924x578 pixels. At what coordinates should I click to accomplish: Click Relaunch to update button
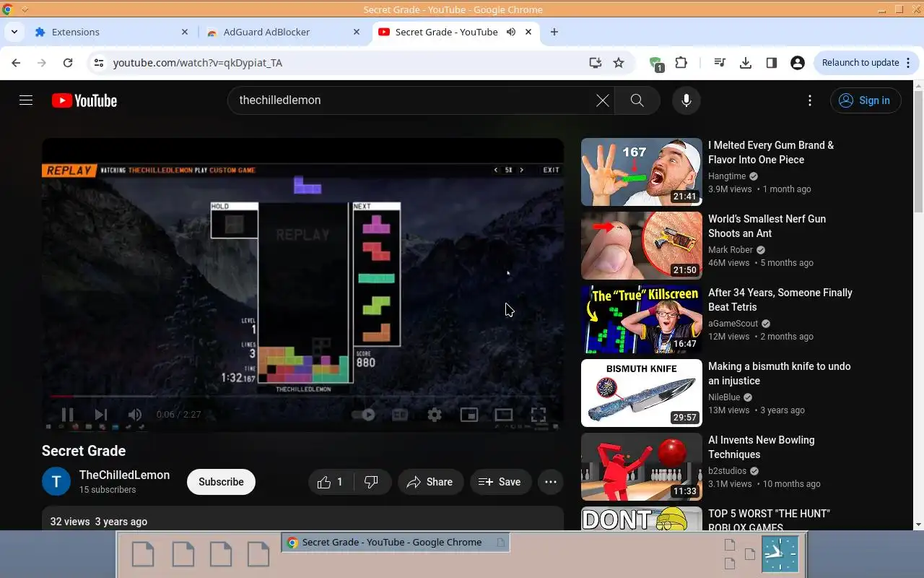[866, 63]
